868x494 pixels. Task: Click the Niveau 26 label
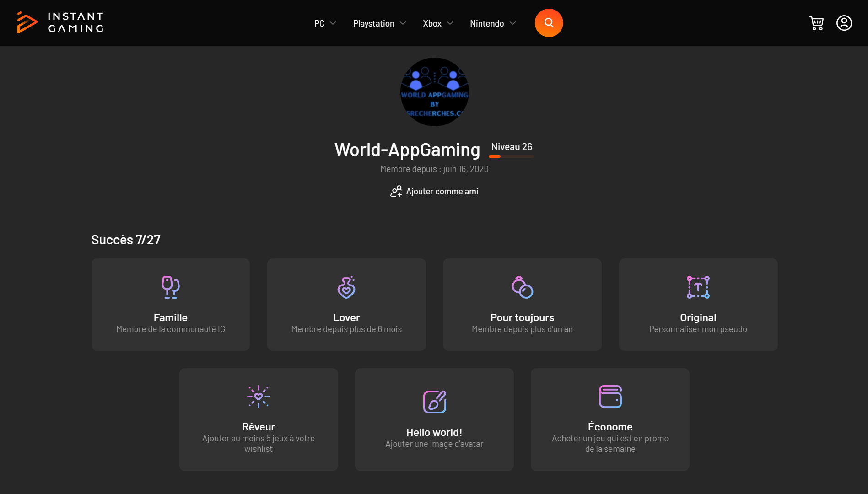tap(512, 147)
